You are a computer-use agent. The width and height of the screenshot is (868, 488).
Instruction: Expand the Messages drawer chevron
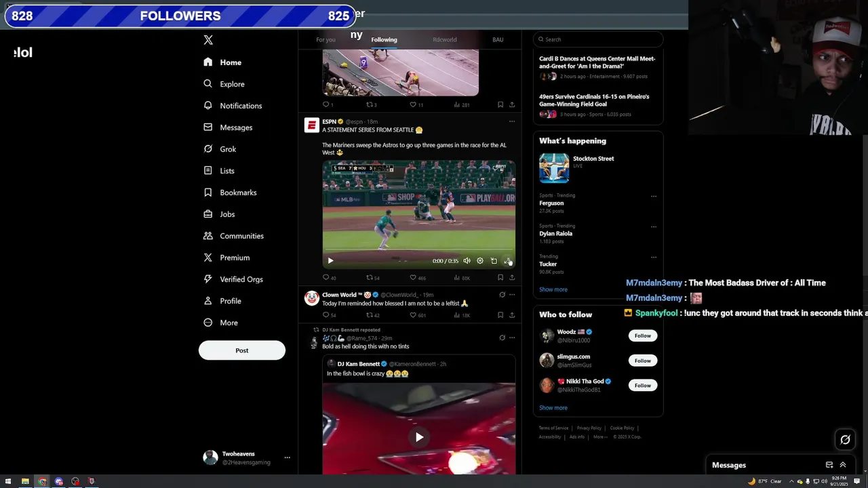tap(843, 465)
